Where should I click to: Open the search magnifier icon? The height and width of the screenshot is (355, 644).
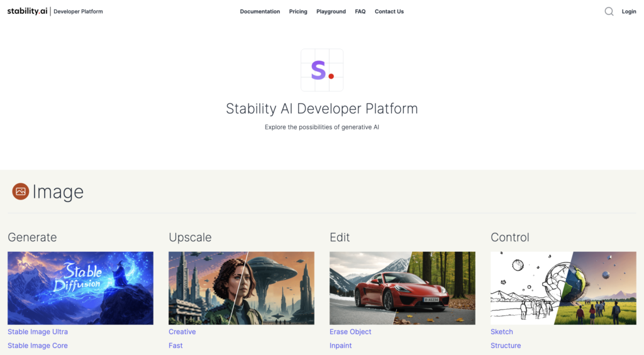(x=609, y=11)
